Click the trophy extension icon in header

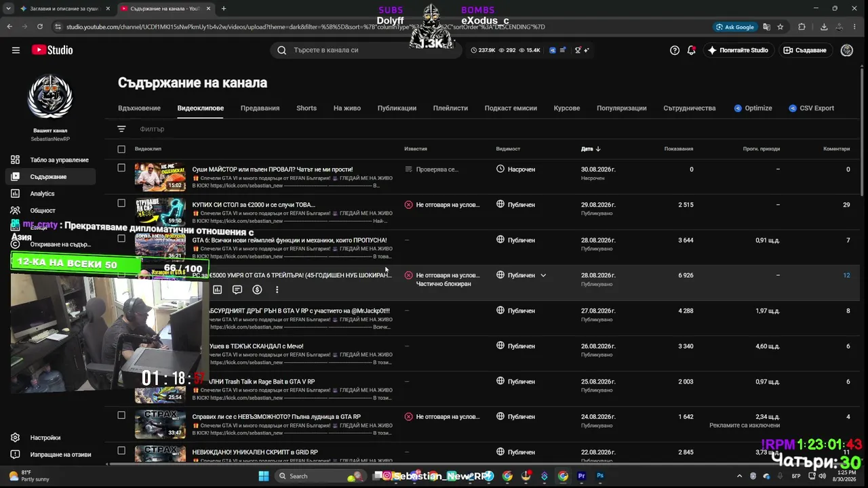(578, 50)
